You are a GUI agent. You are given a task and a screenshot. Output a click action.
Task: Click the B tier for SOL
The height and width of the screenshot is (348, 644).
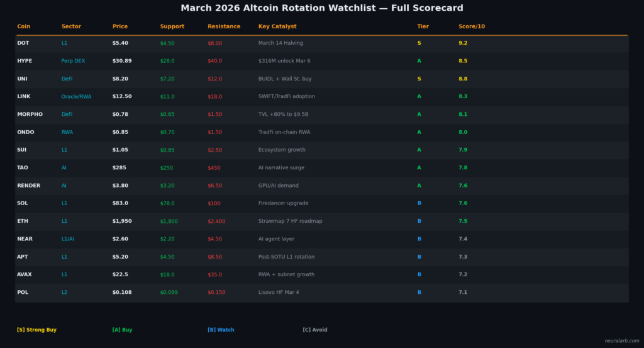[419, 203]
